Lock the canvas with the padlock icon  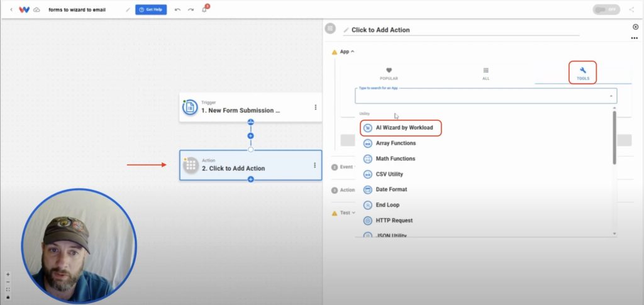[8, 297]
